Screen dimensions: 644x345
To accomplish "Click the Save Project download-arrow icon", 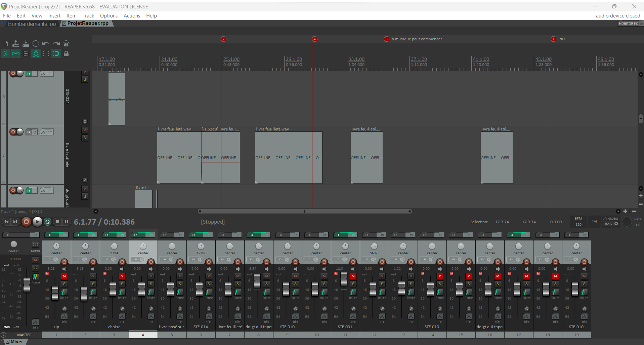I will (26, 43).
